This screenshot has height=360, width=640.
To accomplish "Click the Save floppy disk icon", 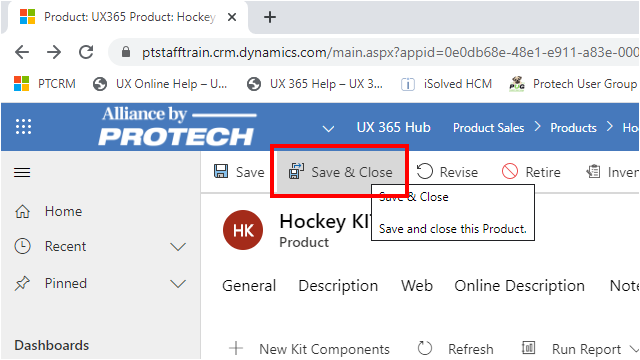I will click(x=221, y=171).
